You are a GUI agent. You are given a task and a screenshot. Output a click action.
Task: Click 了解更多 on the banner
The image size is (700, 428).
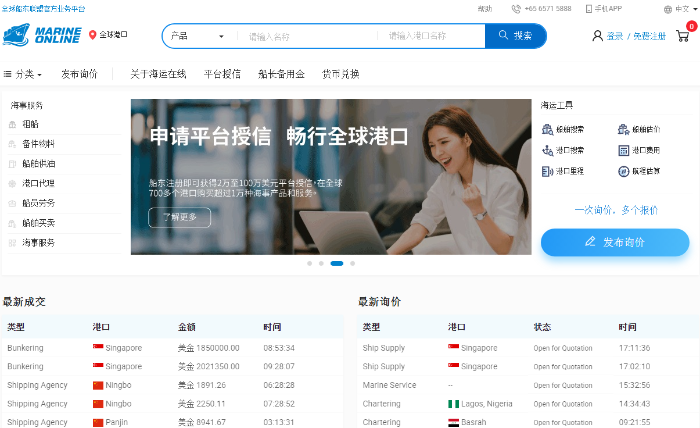(179, 217)
